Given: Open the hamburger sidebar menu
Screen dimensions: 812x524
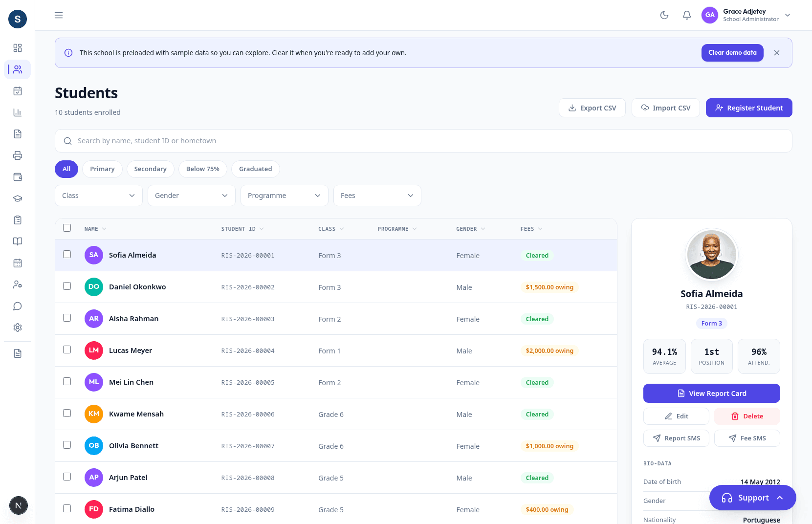Looking at the screenshot, I should pos(59,15).
